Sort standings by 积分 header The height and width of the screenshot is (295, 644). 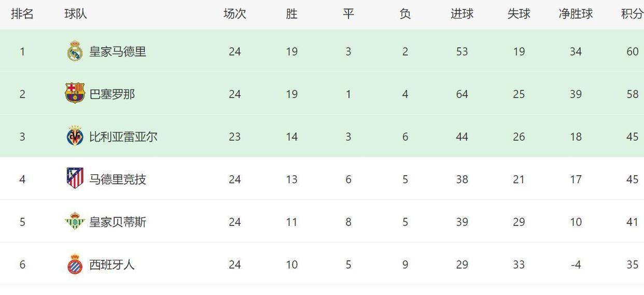click(x=632, y=14)
